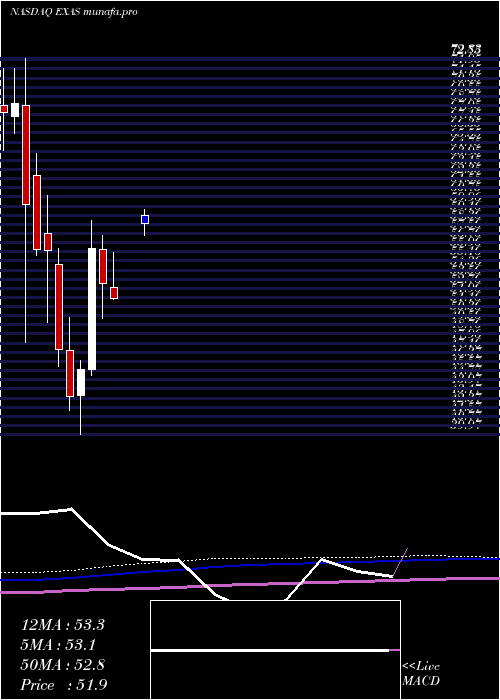Click the Live MACD label
The height and width of the screenshot is (700, 500).
coord(421,674)
